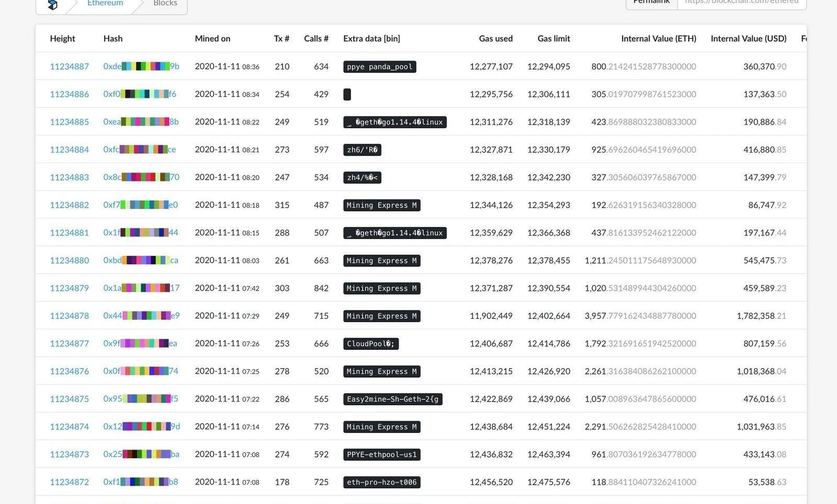This screenshot has height=504, width=837.
Task: Click the 'ppye panda_pool' extra data badge
Action: click(379, 67)
